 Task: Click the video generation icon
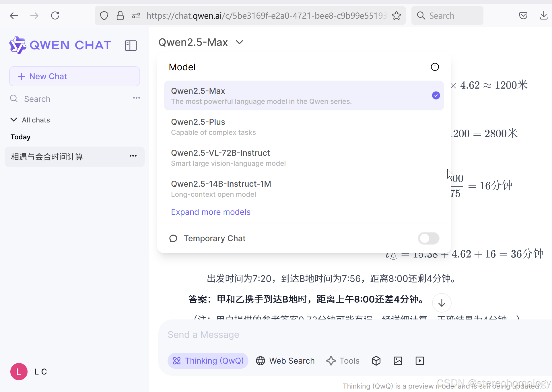(419, 361)
